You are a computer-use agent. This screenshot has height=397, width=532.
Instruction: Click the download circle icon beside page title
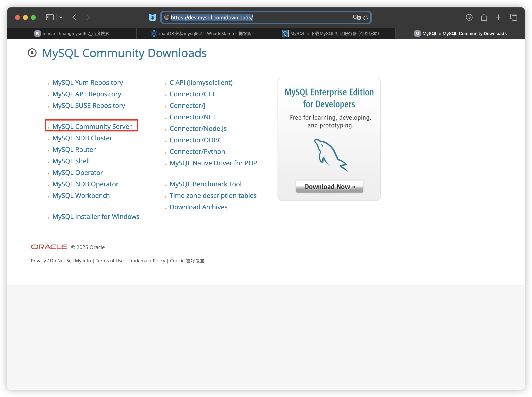(32, 53)
